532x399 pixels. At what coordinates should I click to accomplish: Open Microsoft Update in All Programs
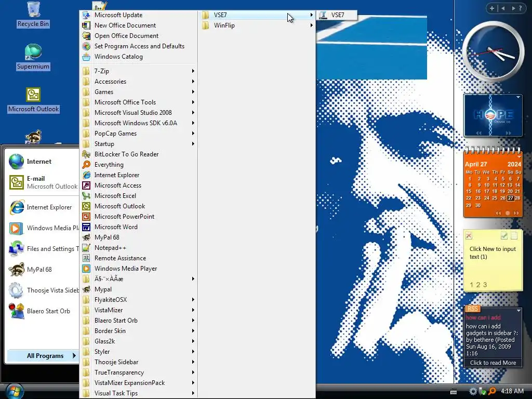click(139, 15)
